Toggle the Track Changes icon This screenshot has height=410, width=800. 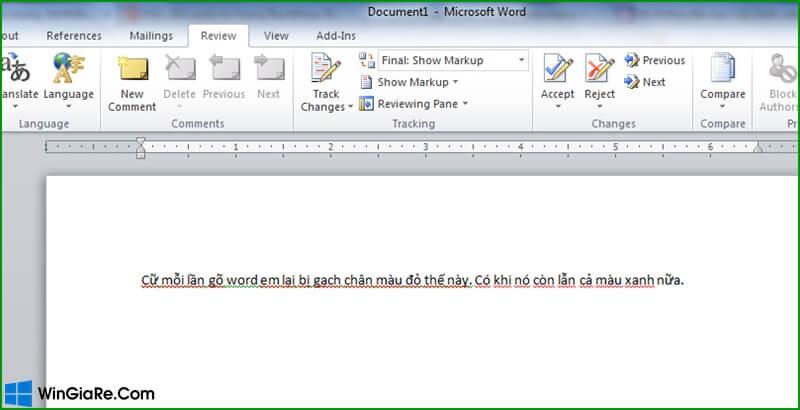[x=326, y=67]
